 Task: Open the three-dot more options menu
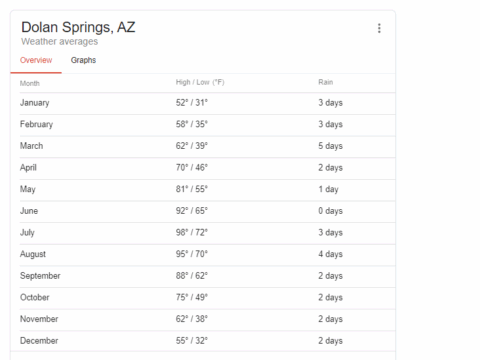click(x=379, y=28)
